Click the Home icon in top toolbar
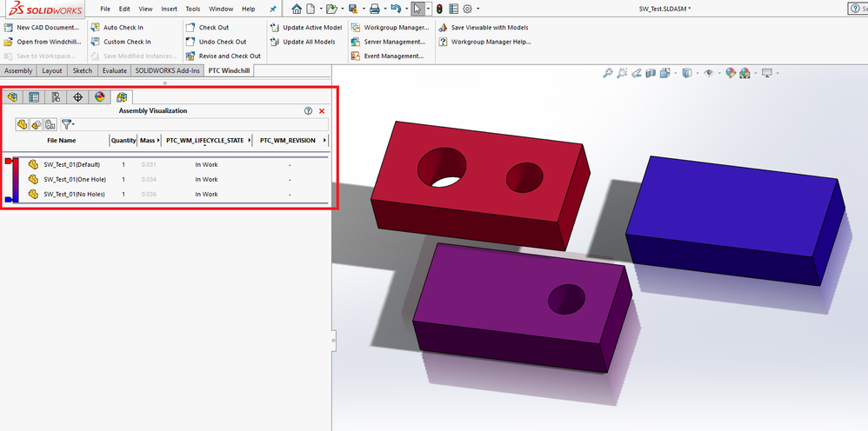Viewport: 868px width, 431px height. coord(297,9)
